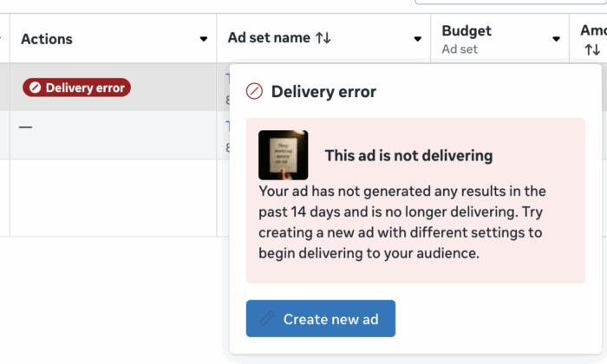This screenshot has height=364, width=607.
Task: Open first row's ad set name link
Action: click(x=227, y=80)
